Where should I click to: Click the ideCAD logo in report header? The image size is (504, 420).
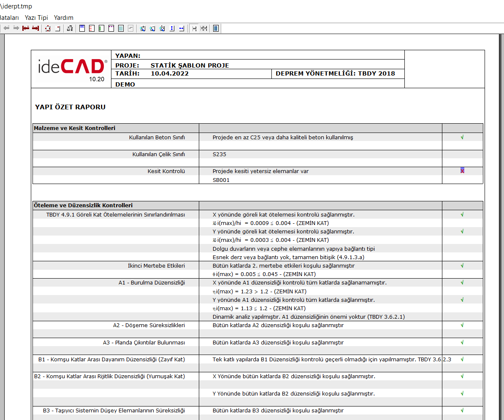click(73, 69)
